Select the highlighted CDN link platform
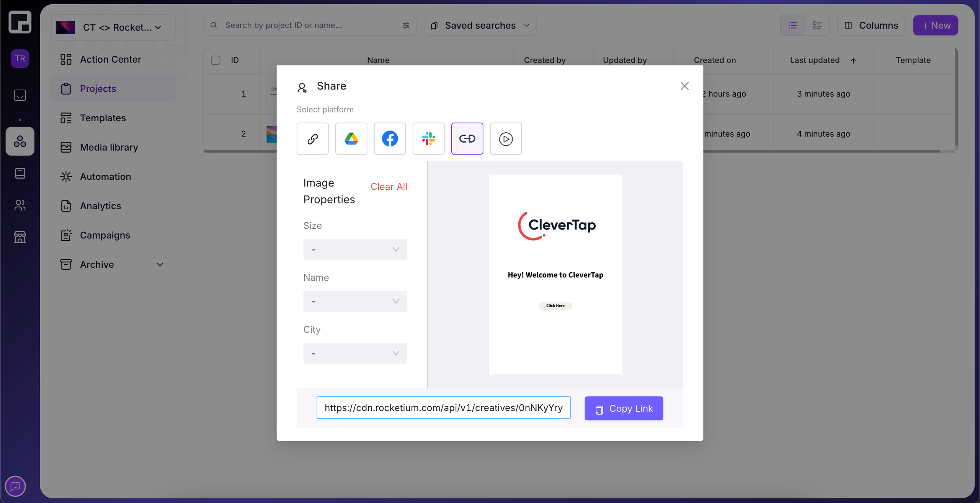Viewport: 980px width, 503px height. pyautogui.click(x=467, y=138)
